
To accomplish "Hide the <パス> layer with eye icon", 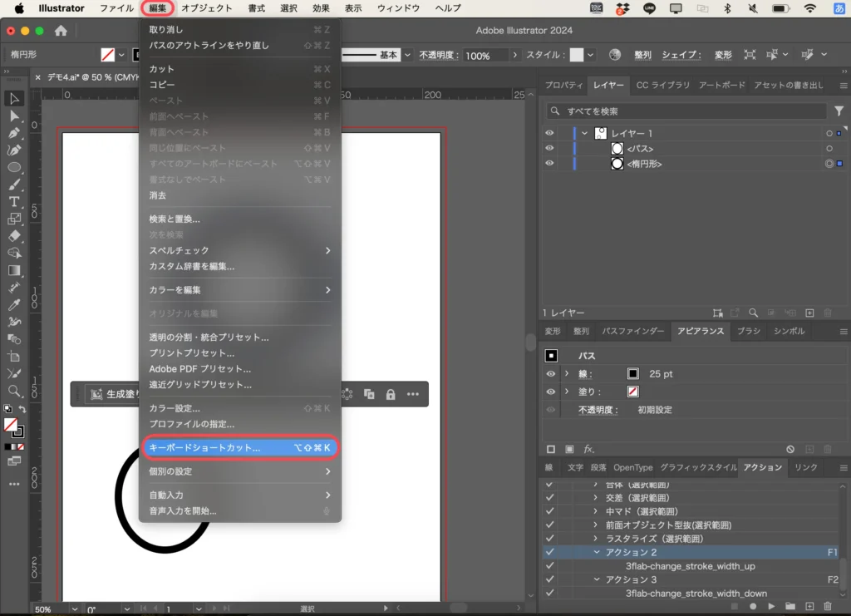I will tap(549, 149).
